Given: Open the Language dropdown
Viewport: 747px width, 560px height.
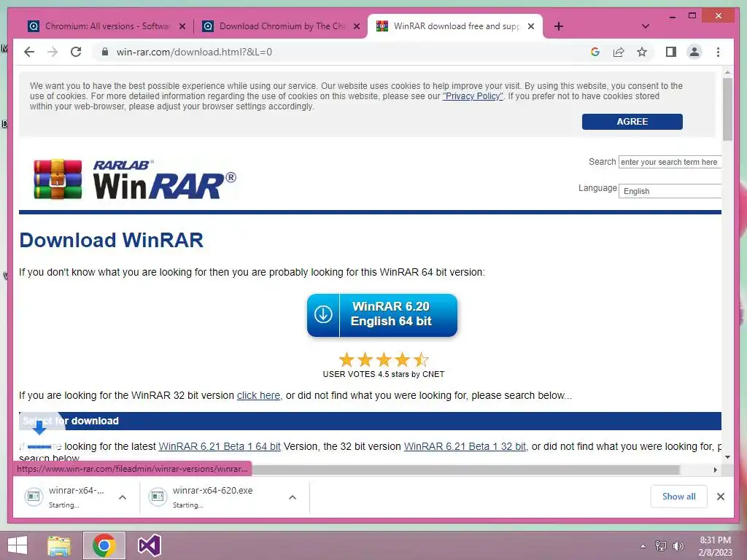Looking at the screenshot, I should click(670, 191).
